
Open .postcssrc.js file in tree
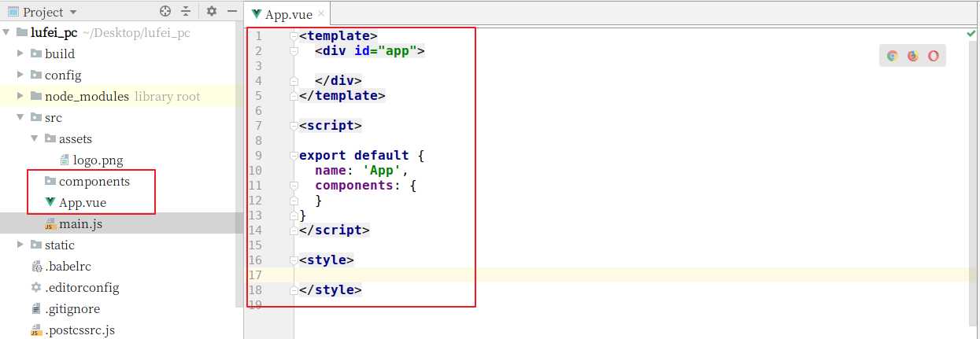[72, 330]
